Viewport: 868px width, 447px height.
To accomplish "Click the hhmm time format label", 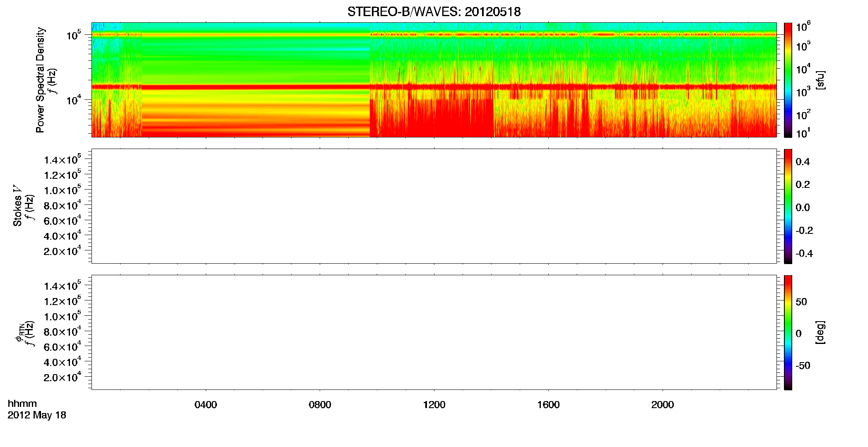I will pos(22,404).
